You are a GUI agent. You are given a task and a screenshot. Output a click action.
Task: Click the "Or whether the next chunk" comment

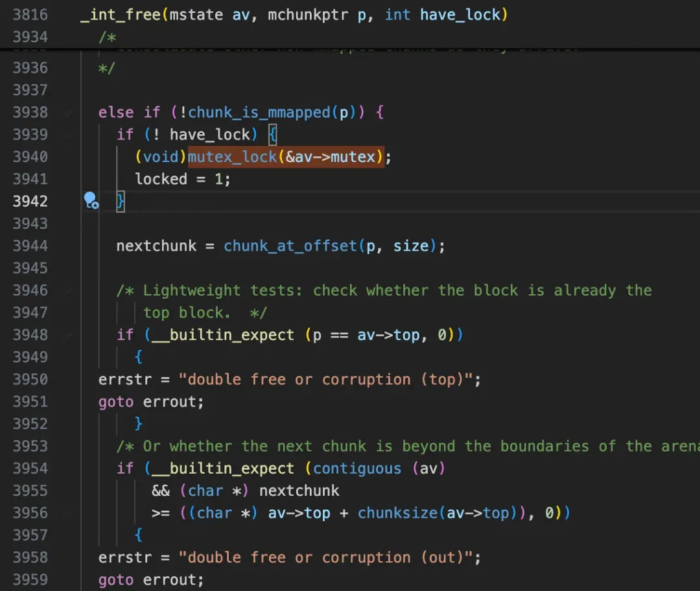pyautogui.click(x=408, y=446)
